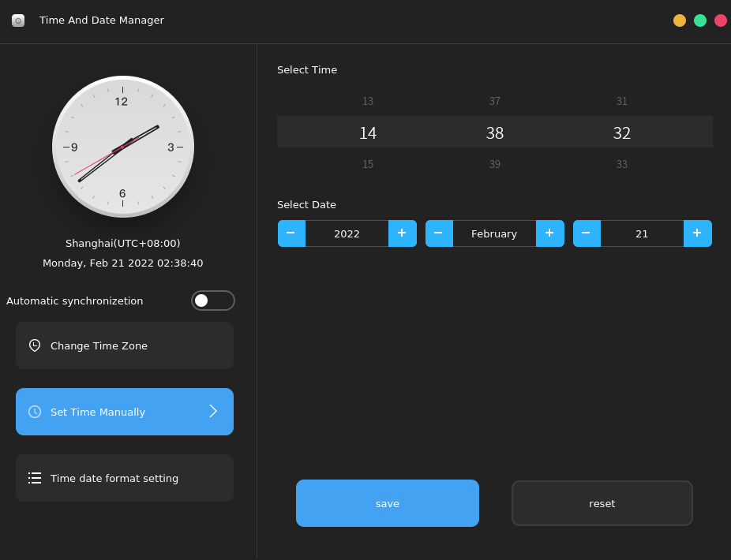Select minute 39 in the time picker

(494, 164)
